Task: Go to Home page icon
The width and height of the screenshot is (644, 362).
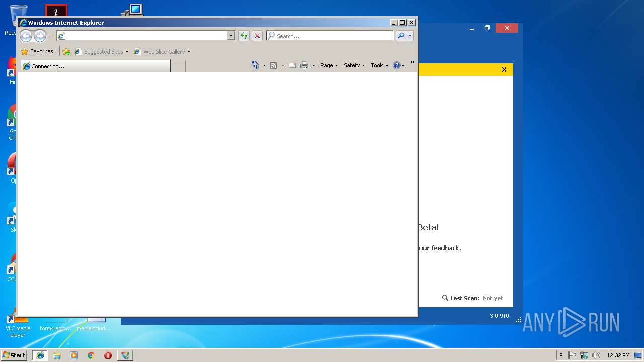Action: click(255, 65)
